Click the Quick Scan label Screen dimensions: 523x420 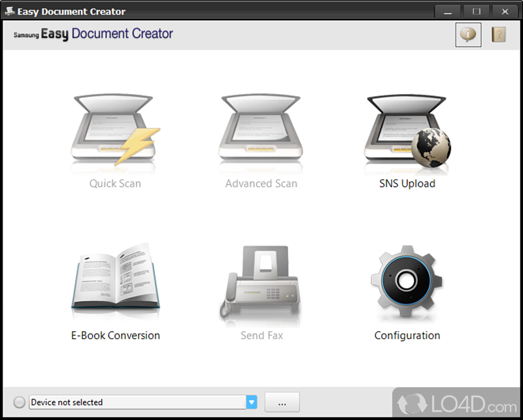[115, 184]
